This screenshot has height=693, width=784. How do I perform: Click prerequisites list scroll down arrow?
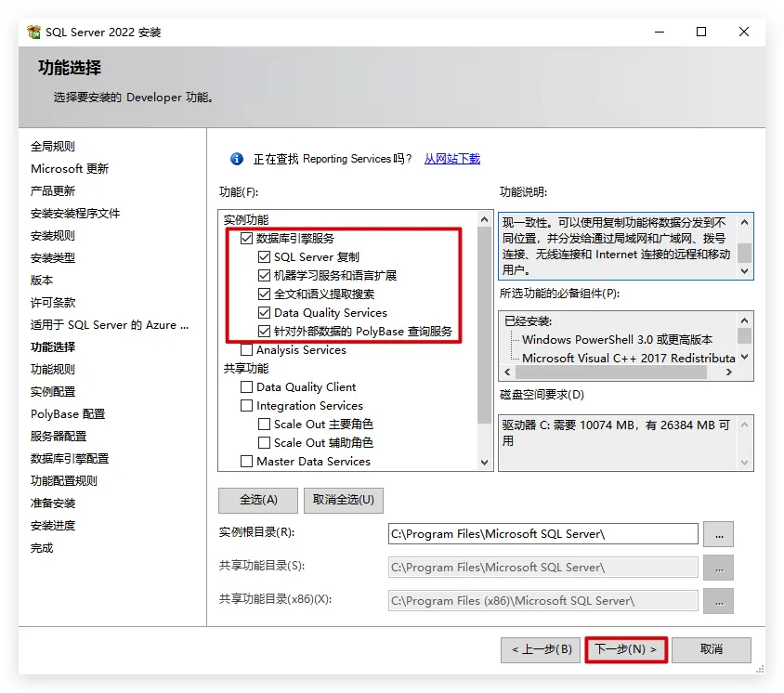point(744,357)
